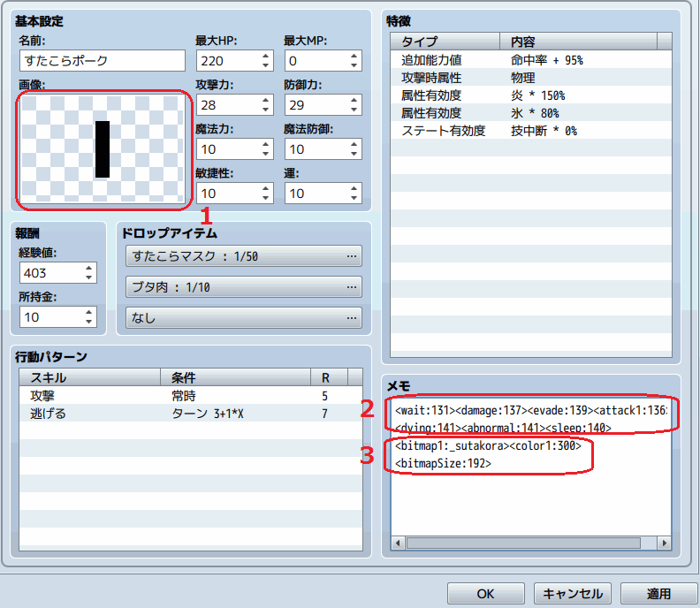Click the memo horizontal scrollbar track

tap(531, 543)
